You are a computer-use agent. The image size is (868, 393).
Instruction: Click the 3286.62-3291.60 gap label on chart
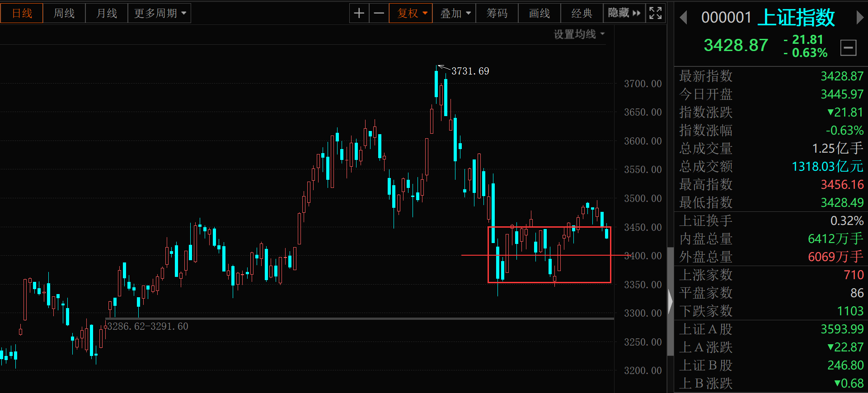(148, 326)
